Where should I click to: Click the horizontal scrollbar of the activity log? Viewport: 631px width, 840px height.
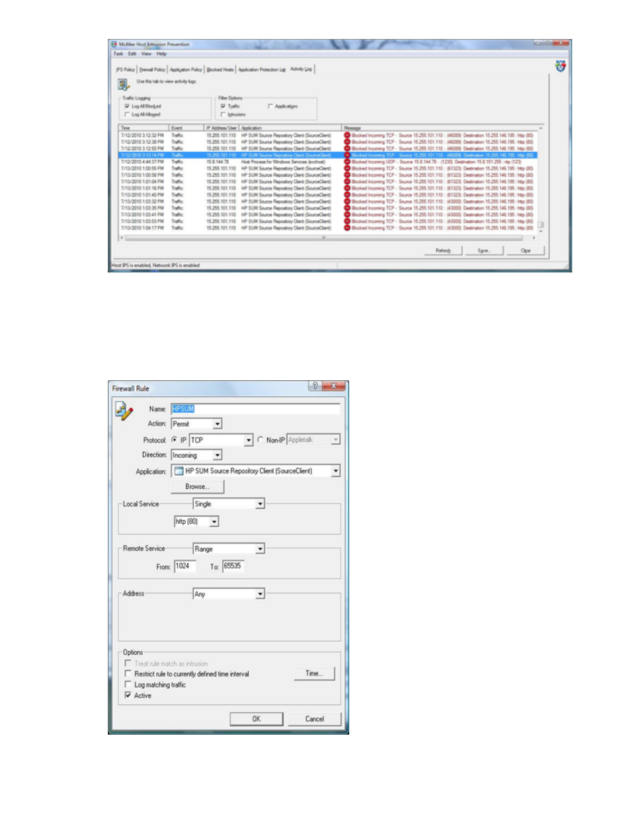pyautogui.click(x=328, y=237)
